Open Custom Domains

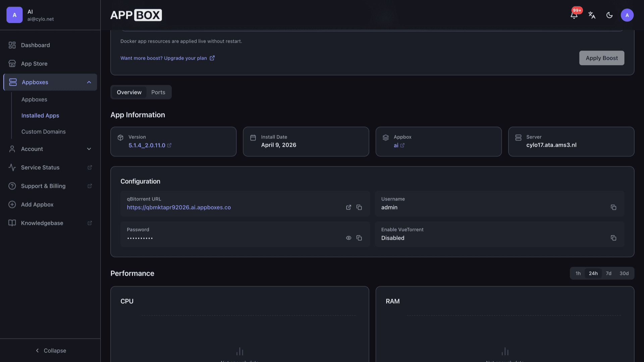coord(44,132)
